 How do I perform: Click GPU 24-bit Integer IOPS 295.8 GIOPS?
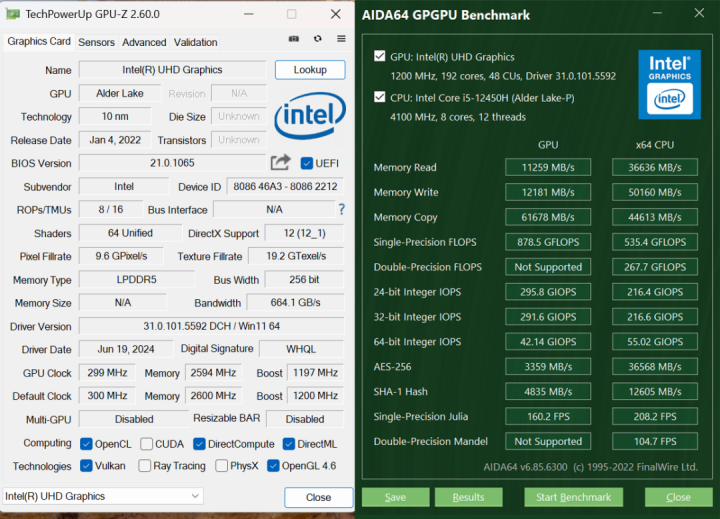[x=548, y=292]
